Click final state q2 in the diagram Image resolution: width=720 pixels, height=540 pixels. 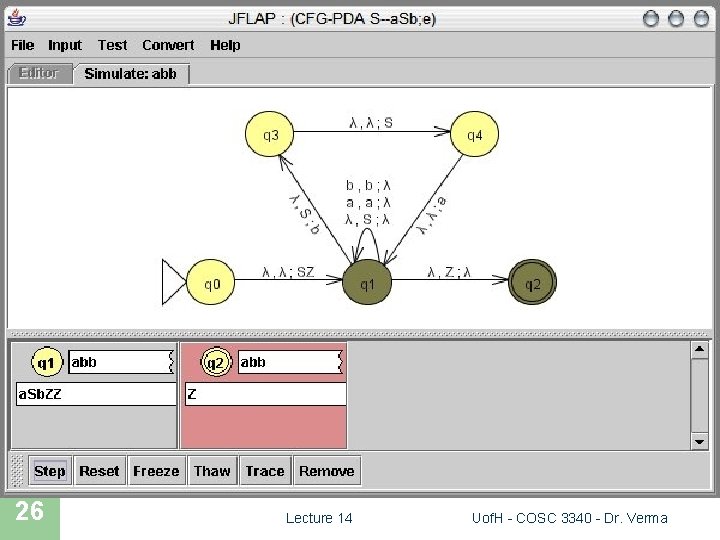point(532,282)
